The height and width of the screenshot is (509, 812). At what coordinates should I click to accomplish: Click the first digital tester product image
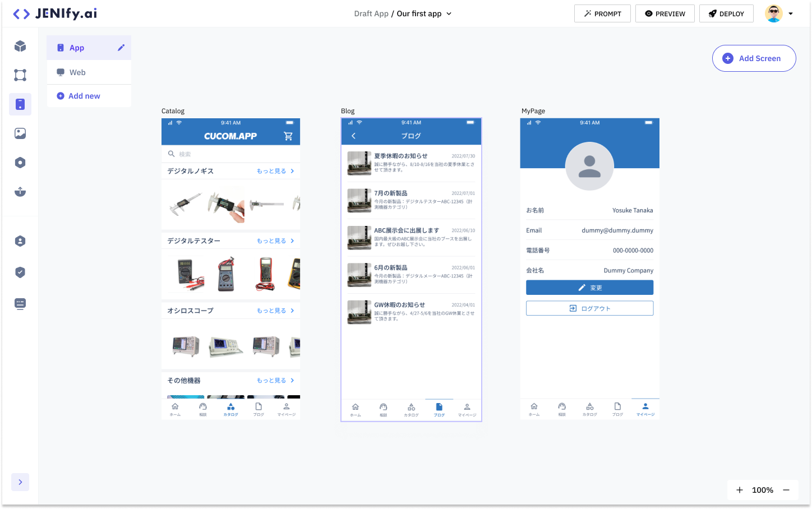click(x=190, y=274)
